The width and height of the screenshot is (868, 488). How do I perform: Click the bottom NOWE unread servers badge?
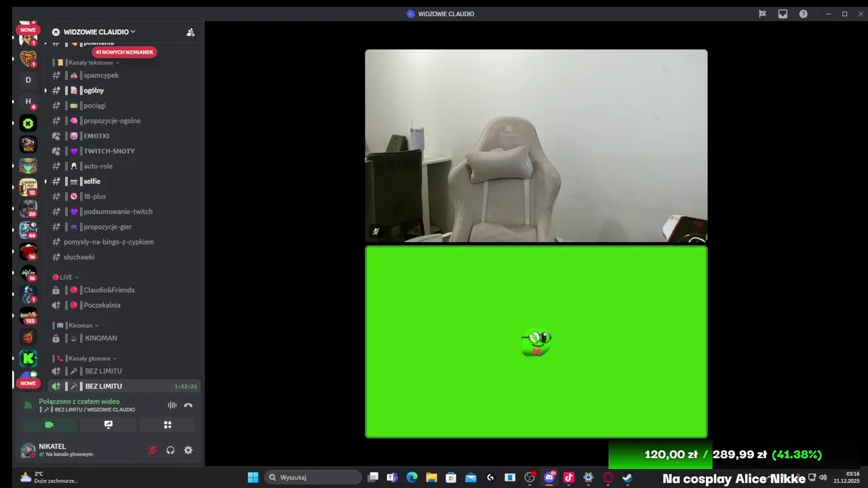[x=28, y=383]
